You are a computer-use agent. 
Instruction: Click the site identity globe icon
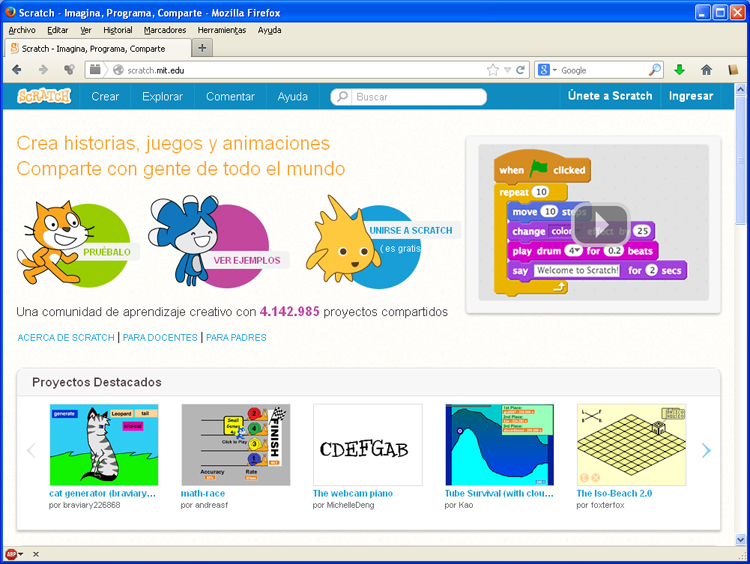click(119, 70)
